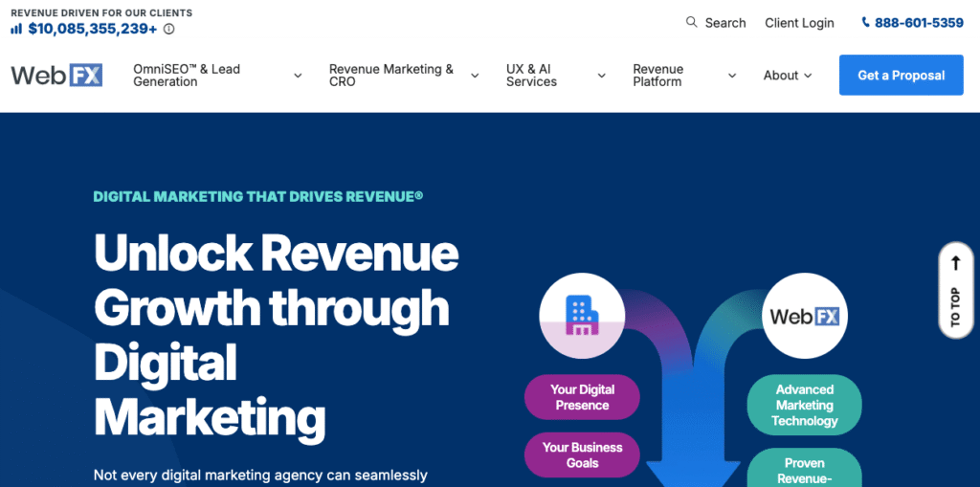Click the WebFX circle logo in diagram
This screenshot has width=980, height=487.
[804, 316]
